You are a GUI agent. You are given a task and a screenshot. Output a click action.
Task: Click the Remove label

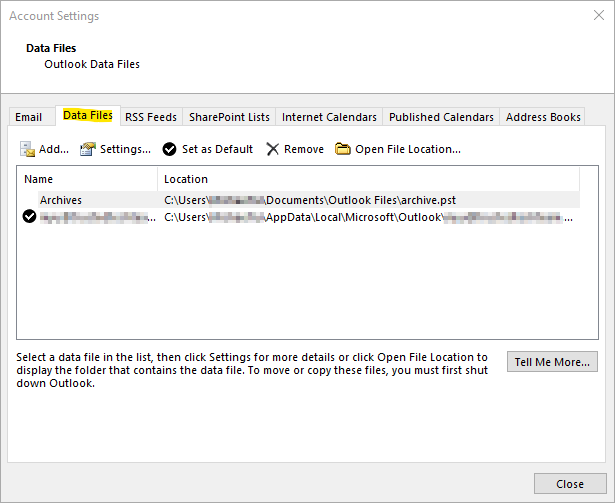pyautogui.click(x=304, y=149)
